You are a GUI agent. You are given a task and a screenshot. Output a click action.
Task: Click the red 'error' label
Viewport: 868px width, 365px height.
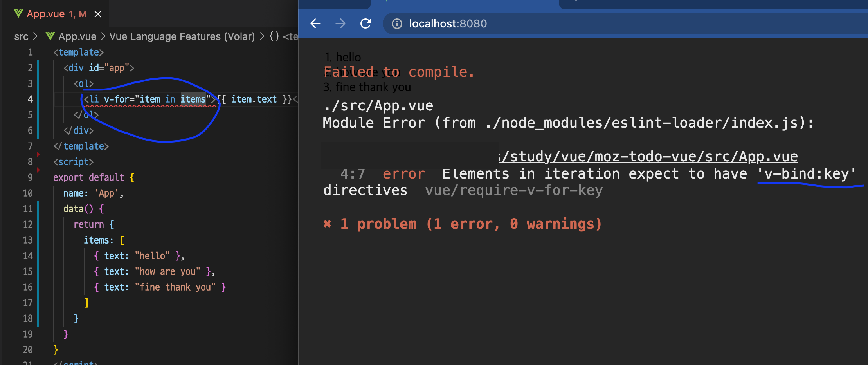(404, 173)
